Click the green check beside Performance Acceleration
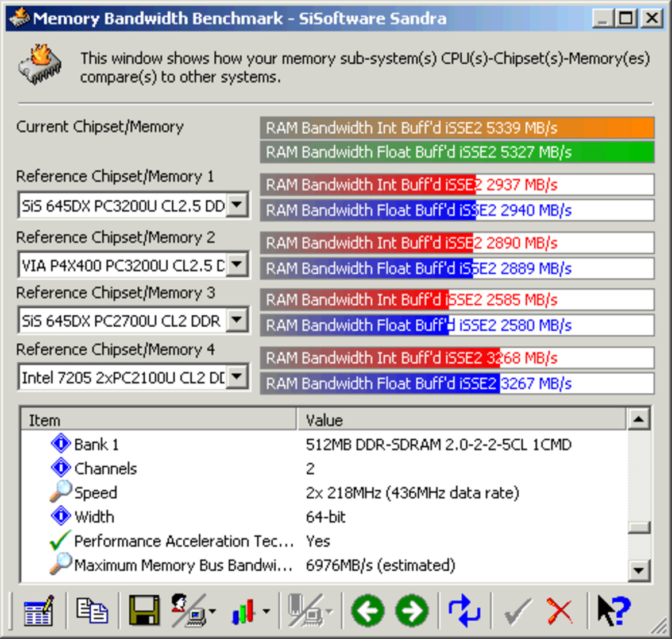 (x=60, y=540)
